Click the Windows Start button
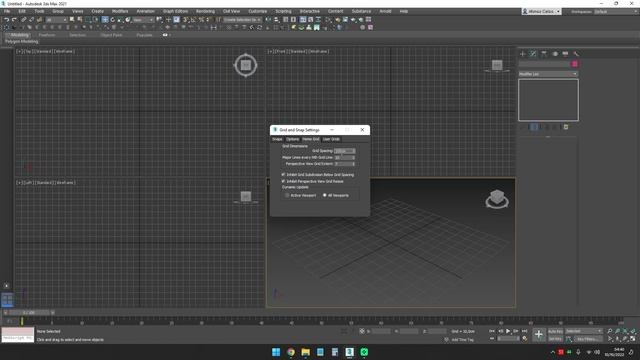Viewport: 640px width, 360px height. pyautogui.click(x=276, y=352)
